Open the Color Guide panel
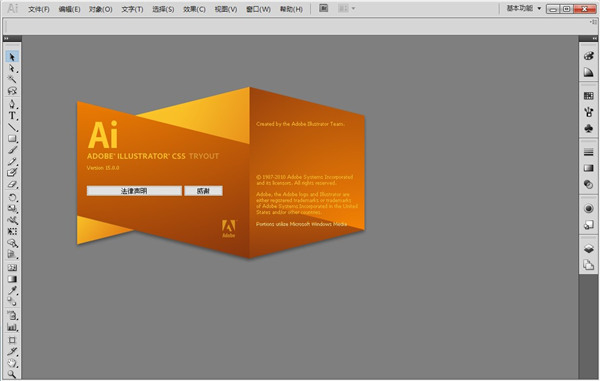The height and width of the screenshot is (381, 600). (589, 72)
